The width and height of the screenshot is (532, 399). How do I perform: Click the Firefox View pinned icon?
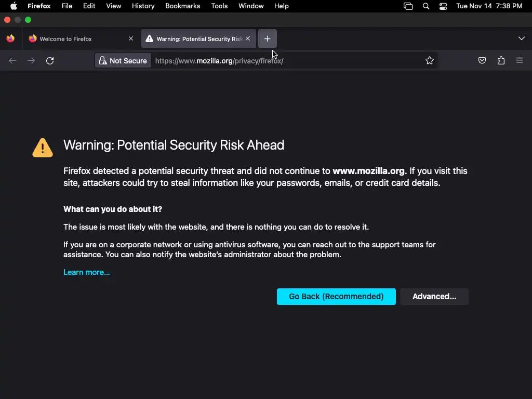[x=10, y=39]
